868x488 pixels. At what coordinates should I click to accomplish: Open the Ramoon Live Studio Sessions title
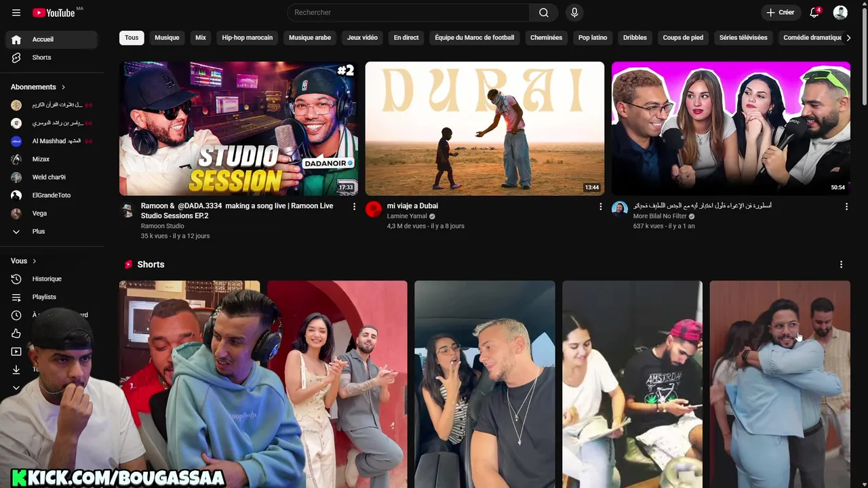237,211
